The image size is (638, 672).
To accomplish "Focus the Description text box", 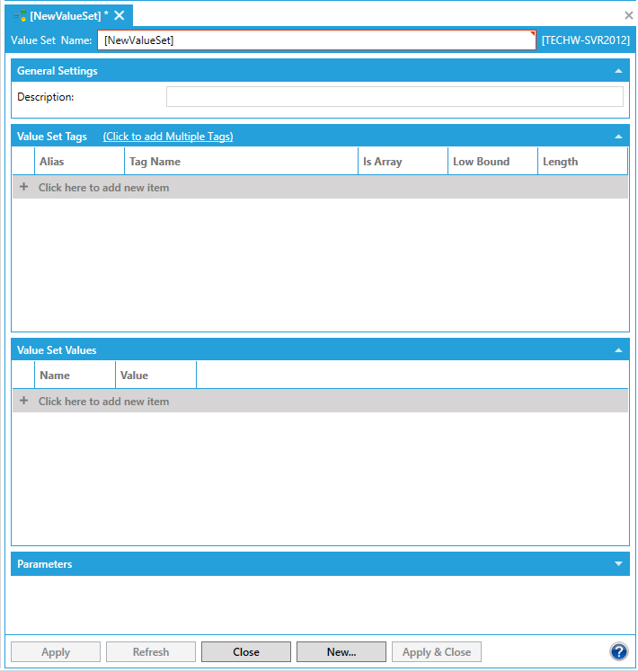I will tap(394, 97).
